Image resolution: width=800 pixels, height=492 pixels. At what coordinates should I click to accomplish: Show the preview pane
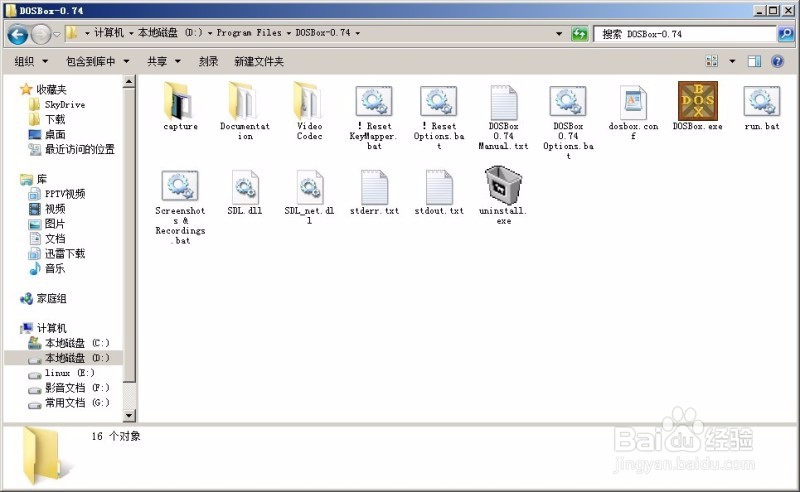(x=754, y=61)
